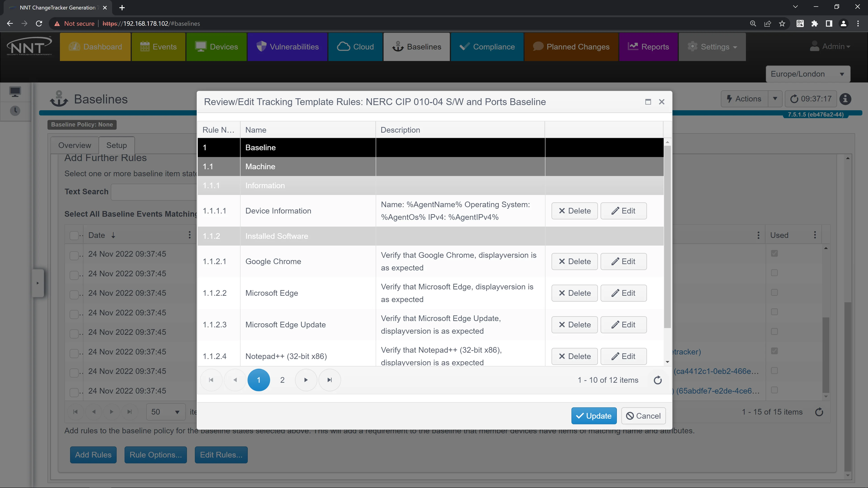
Task: Go to page 2 of rules
Action: (x=282, y=380)
